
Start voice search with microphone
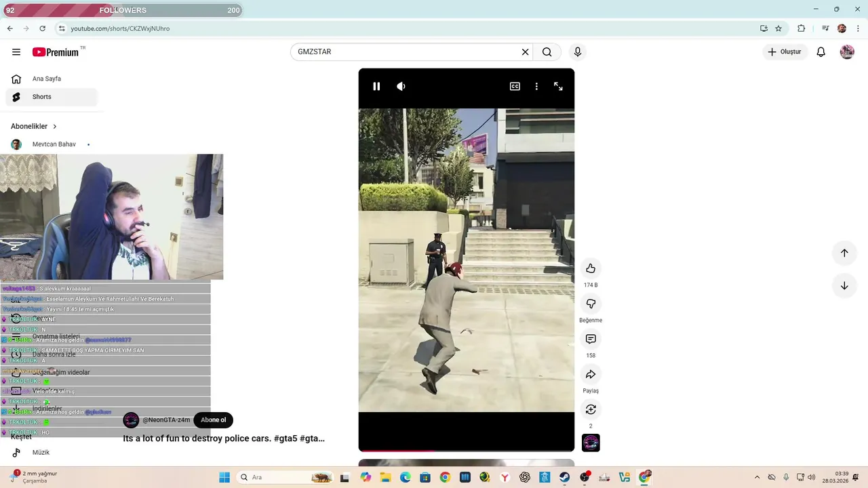[578, 52]
